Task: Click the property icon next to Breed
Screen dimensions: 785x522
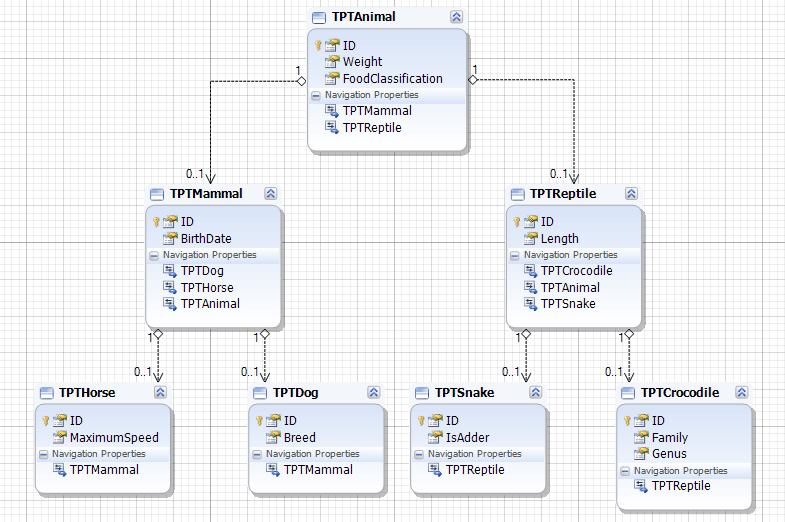Action: tap(273, 437)
